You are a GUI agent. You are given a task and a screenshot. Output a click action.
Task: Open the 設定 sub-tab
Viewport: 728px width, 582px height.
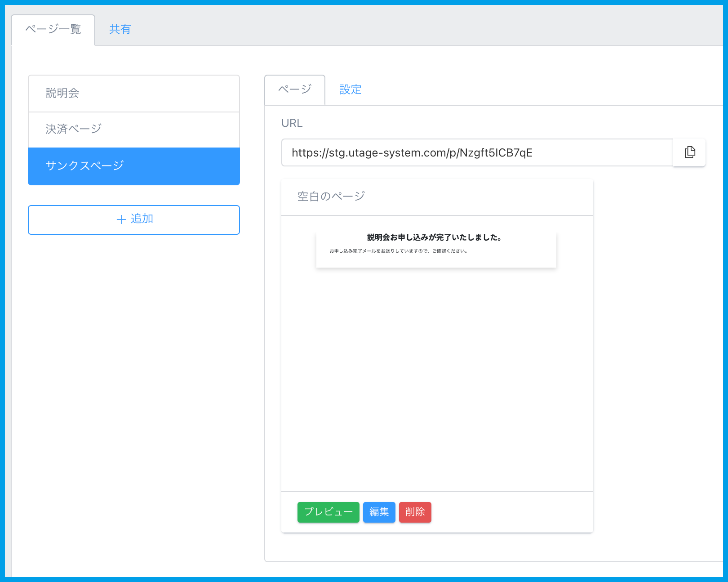coord(350,90)
